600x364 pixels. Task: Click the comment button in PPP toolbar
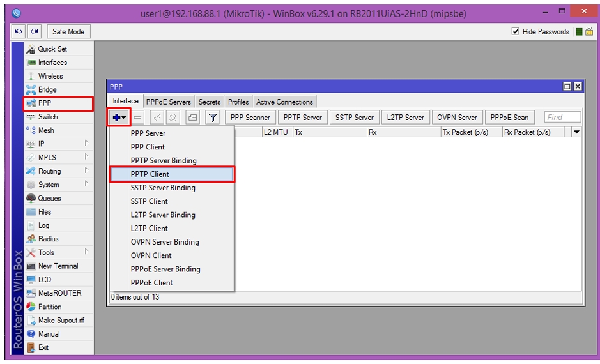[192, 118]
